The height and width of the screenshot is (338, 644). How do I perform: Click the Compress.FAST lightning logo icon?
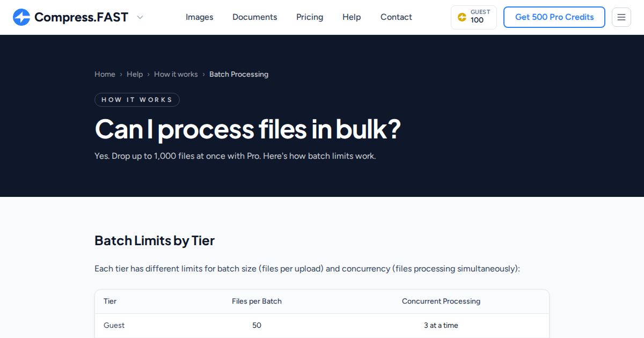pos(21,17)
